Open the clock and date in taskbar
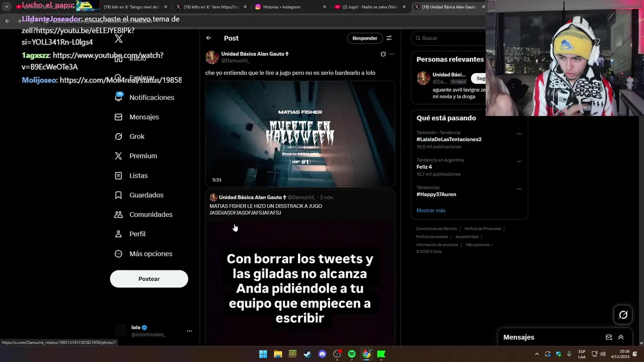The image size is (644, 362). click(x=620, y=354)
